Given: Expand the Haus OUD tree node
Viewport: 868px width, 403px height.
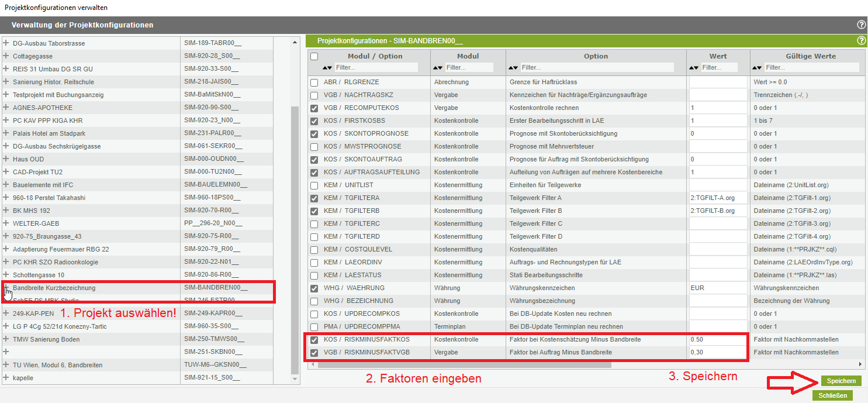Looking at the screenshot, I should 6,159.
